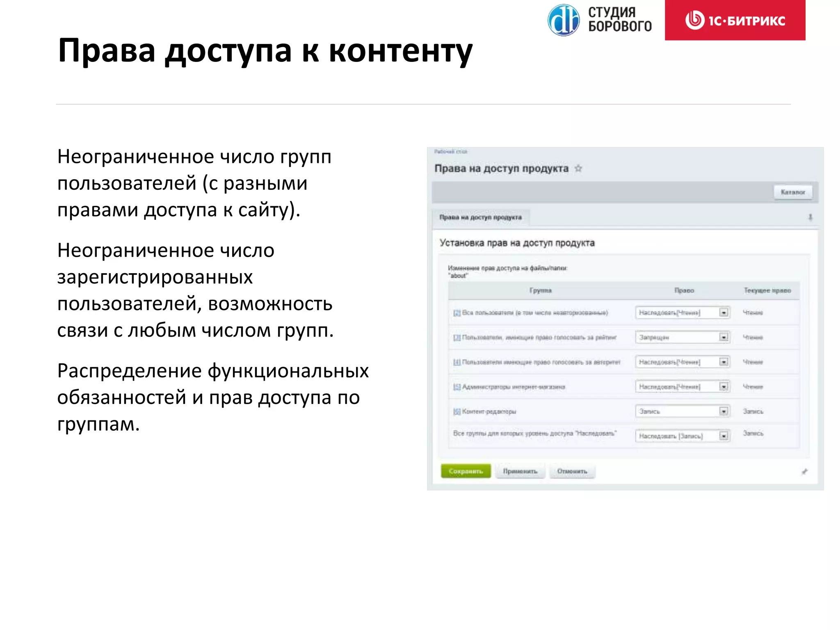Open group [6] Контент-редакторы link
The height and width of the screenshot is (630, 840).
point(457,411)
